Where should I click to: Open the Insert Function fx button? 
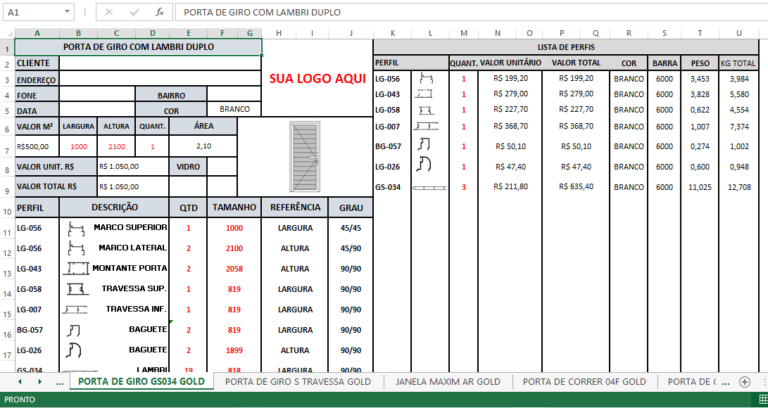[x=160, y=12]
